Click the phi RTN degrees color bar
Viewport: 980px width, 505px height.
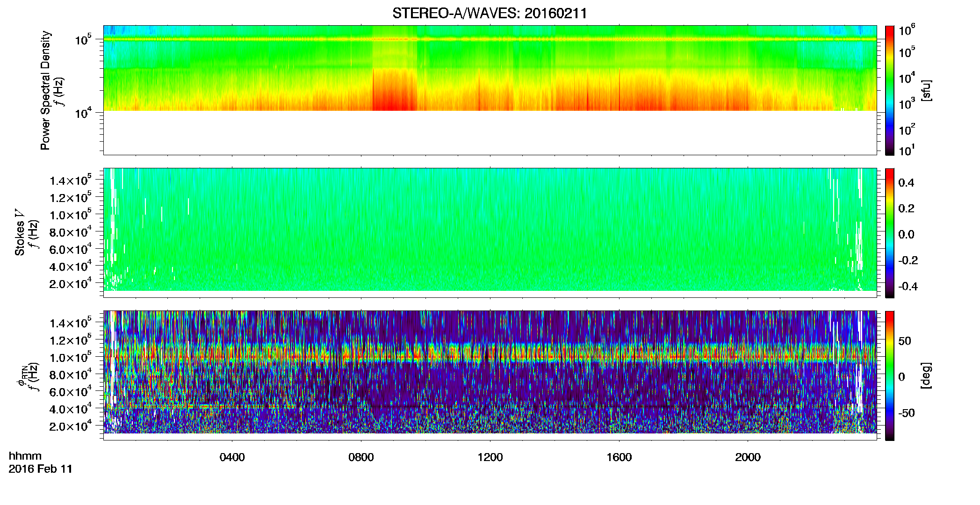click(x=890, y=375)
